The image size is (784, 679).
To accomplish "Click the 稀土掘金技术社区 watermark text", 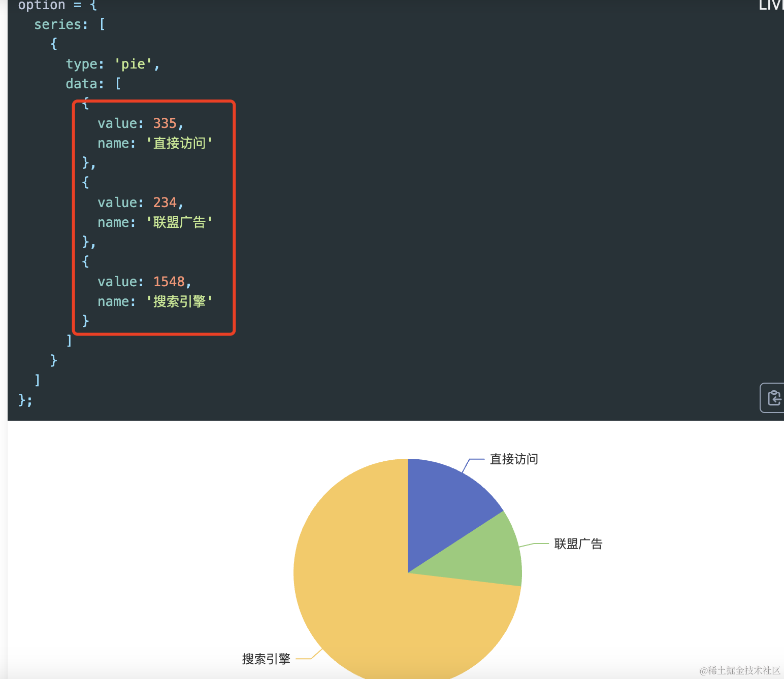I will [740, 670].
